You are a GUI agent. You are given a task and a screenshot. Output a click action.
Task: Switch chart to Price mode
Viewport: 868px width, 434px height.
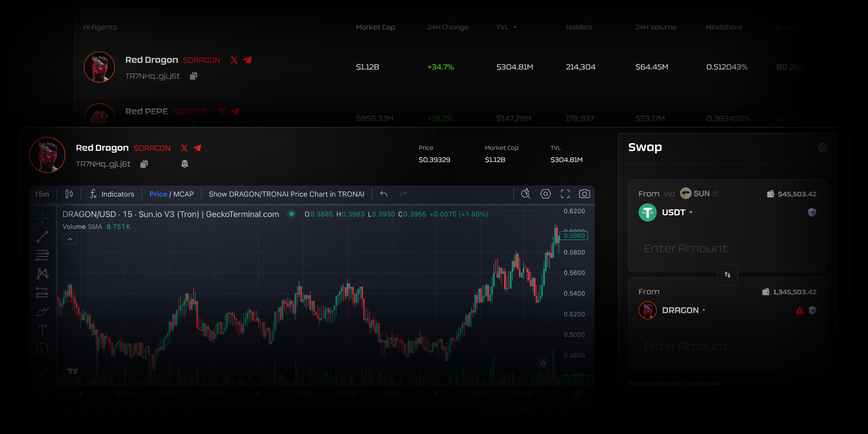pos(158,194)
